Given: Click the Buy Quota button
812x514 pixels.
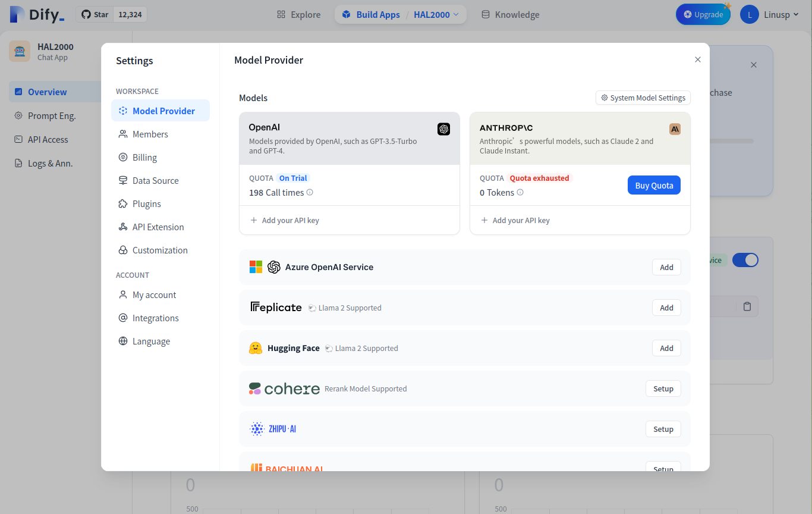Looking at the screenshot, I should point(654,186).
